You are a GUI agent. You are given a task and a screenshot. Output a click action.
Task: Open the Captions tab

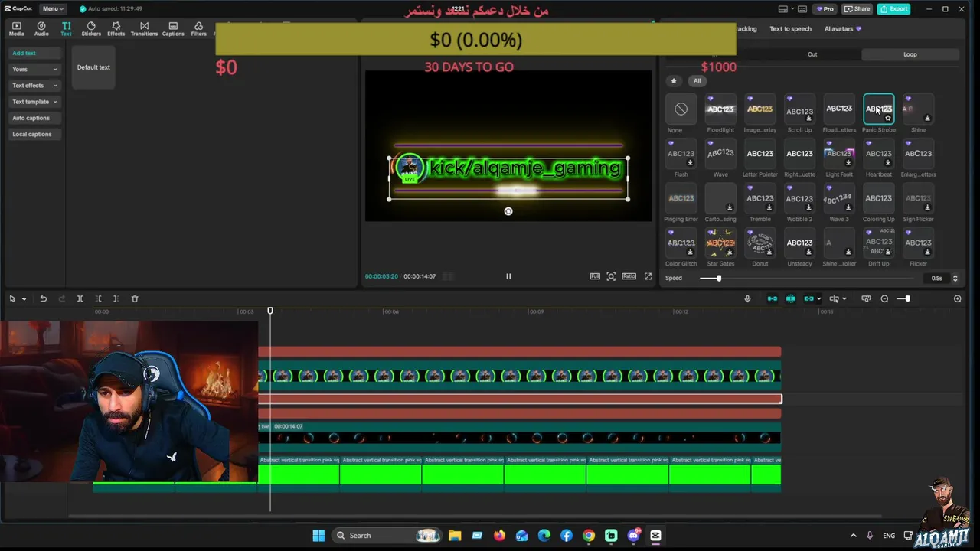(x=173, y=29)
